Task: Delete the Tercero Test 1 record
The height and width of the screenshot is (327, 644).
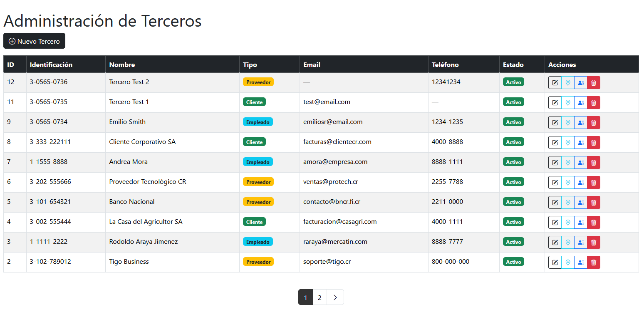Action: pyautogui.click(x=594, y=103)
